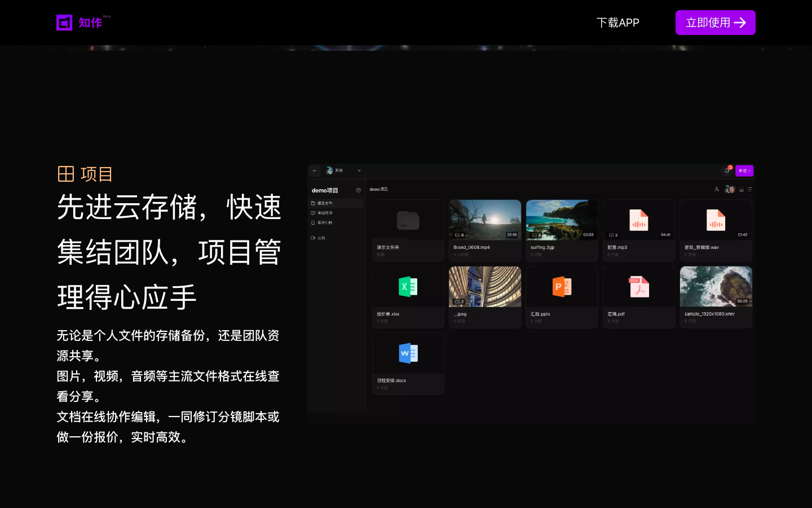Expand the comment count badge on Brand_0608.mp4
The height and width of the screenshot is (508, 812).
tap(460, 235)
